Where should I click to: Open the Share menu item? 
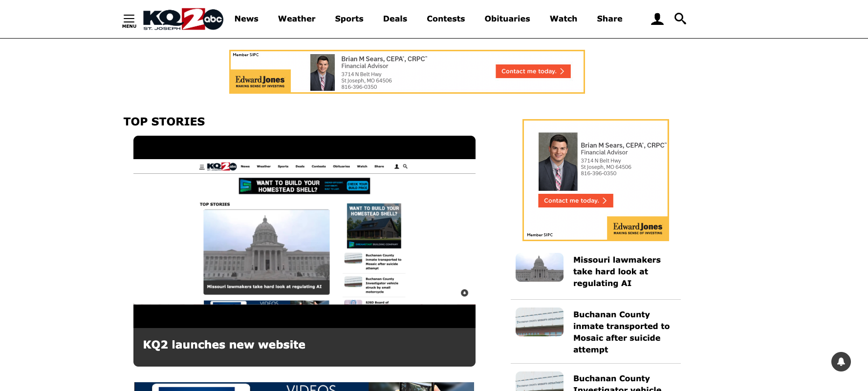pos(609,19)
